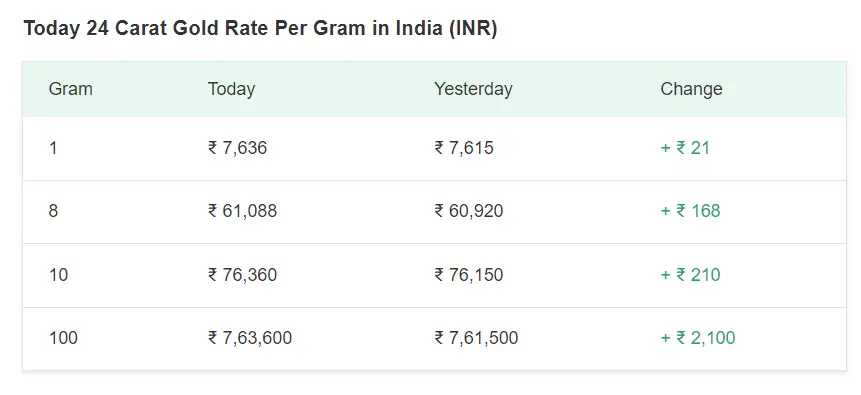Click yesterday's price ₹ 76,150
861x395 pixels.
point(468,275)
